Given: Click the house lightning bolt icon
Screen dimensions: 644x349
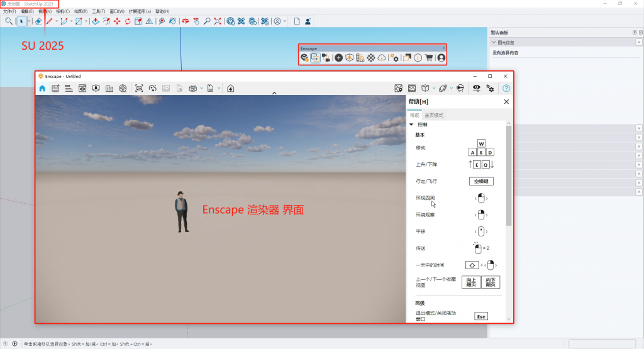Looking at the screenshot, I should click(x=230, y=88).
